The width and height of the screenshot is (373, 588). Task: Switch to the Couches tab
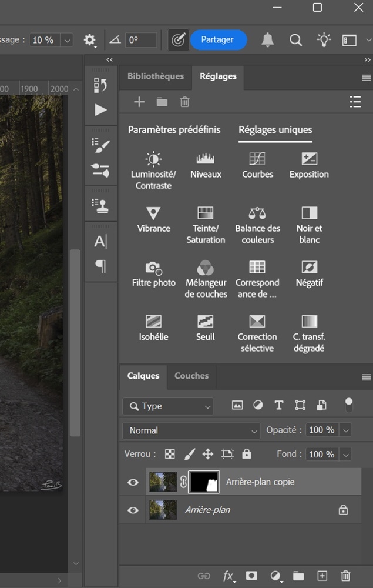pos(191,376)
